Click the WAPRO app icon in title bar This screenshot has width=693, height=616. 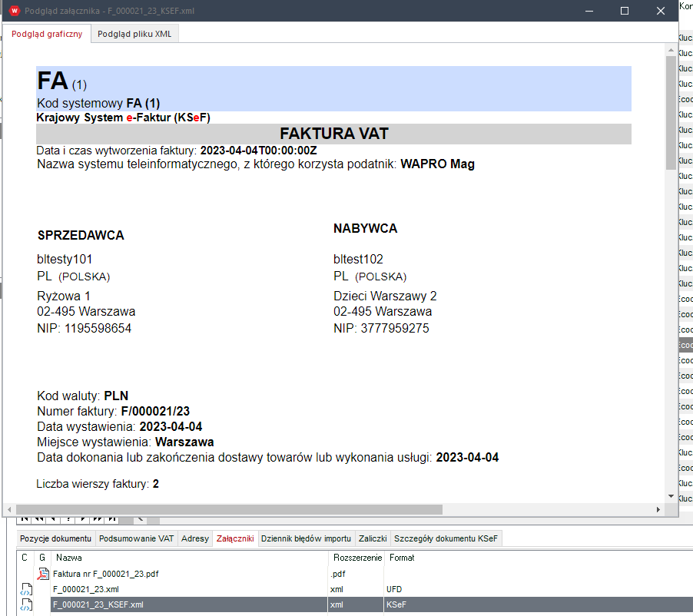click(13, 11)
